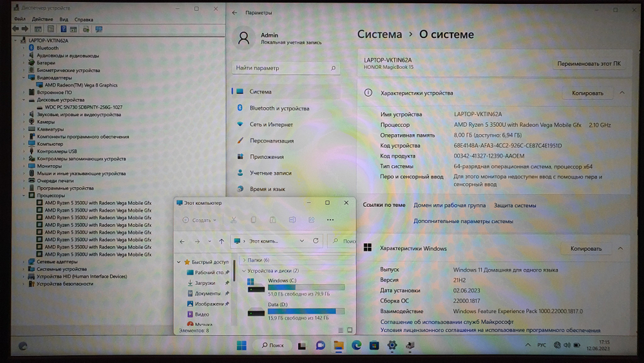Select the Windows (C:) drive

pyautogui.click(x=296, y=287)
